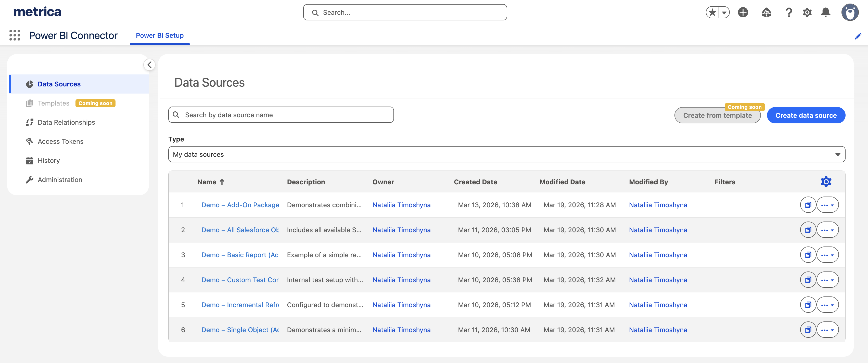Image resolution: width=868 pixels, height=363 pixels.
Task: Open the app launcher grid icon
Action: tap(15, 35)
